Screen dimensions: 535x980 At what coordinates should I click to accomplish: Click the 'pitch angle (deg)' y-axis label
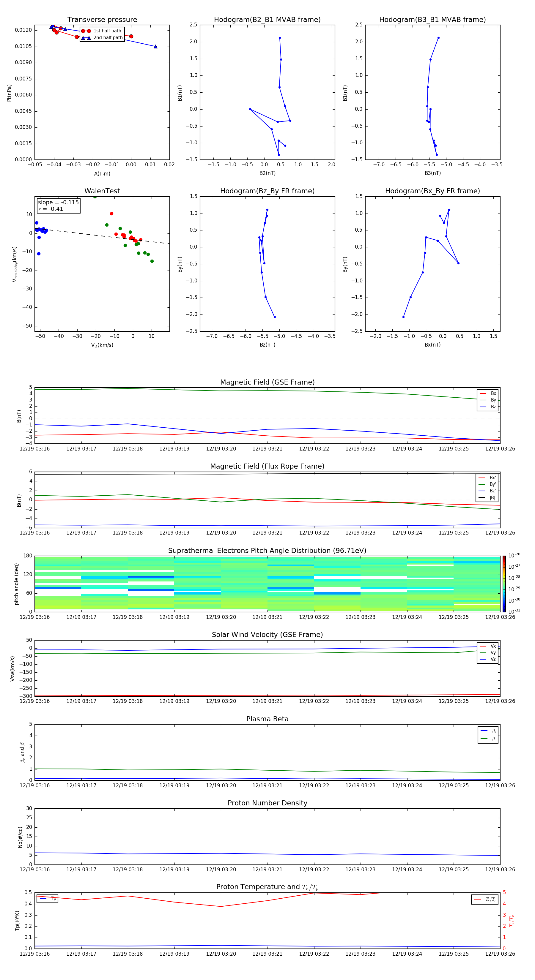pos(17,584)
